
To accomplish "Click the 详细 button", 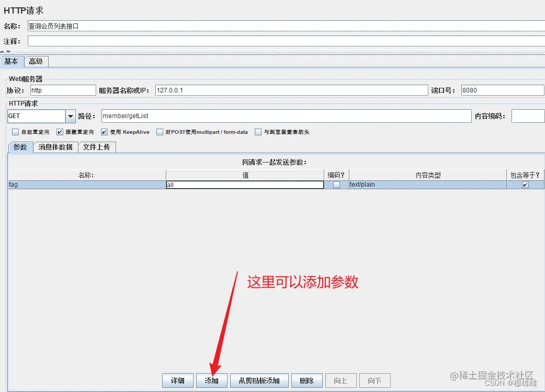I will point(177,380).
